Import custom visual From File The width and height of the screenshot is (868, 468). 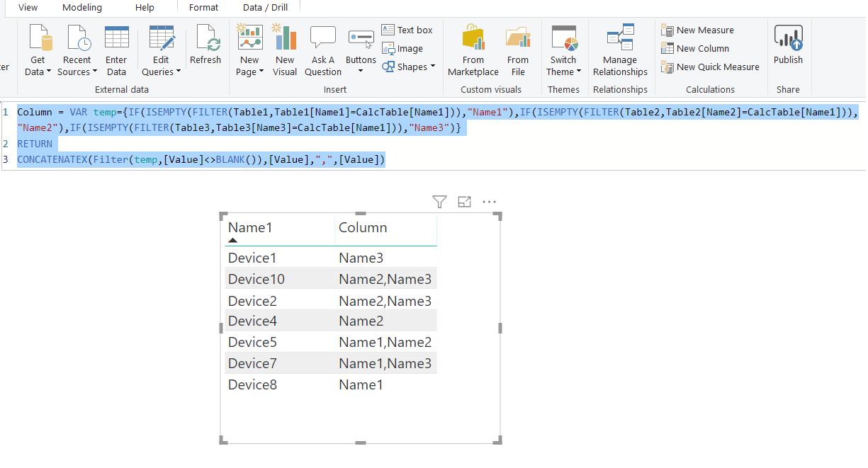tap(518, 50)
